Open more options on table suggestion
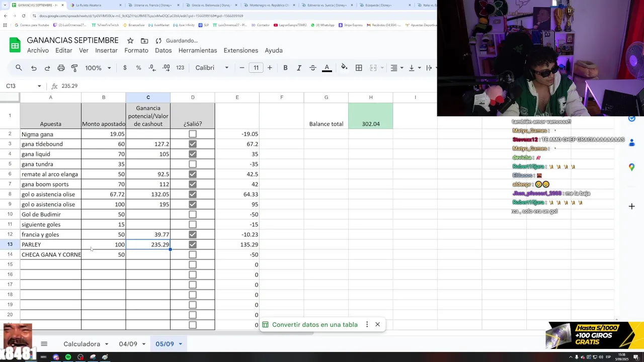This screenshot has height=362, width=644. [367, 324]
